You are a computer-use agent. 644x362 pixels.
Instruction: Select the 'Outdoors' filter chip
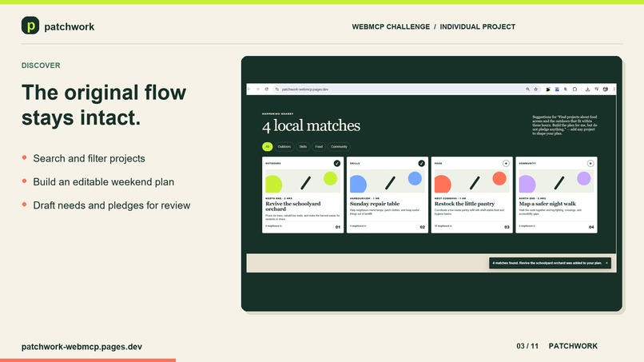pyautogui.click(x=284, y=147)
